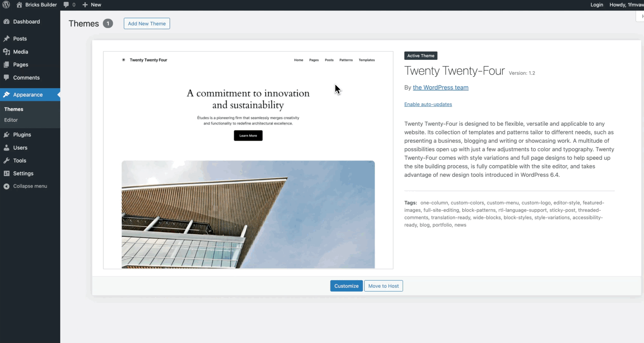This screenshot has height=343, width=644.
Task: Click the Twenty Twenty-Four theme thumbnail
Action: coord(248,160)
